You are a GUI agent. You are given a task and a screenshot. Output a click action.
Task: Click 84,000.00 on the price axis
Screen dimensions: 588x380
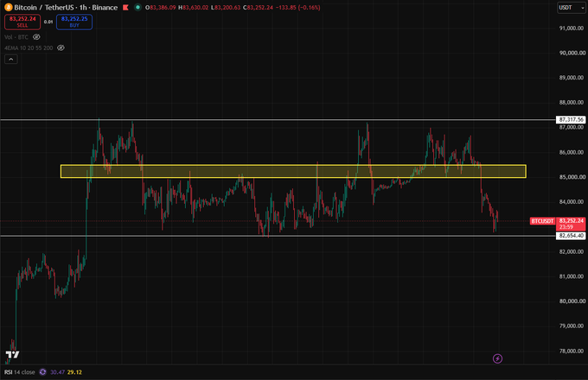(x=571, y=202)
